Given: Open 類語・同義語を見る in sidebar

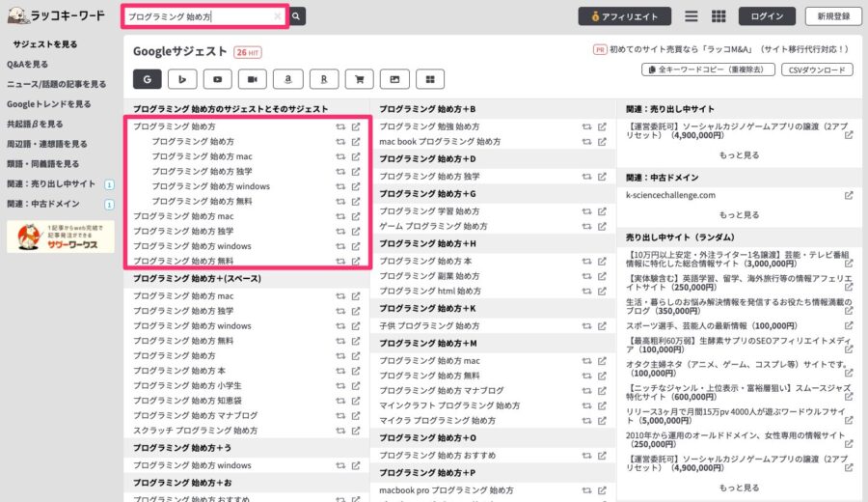Looking at the screenshot, I should [43, 164].
